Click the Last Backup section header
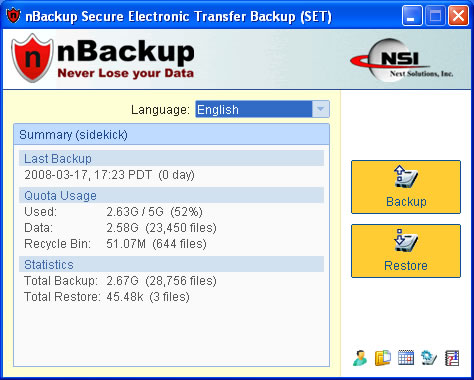The image size is (474, 380). click(171, 158)
